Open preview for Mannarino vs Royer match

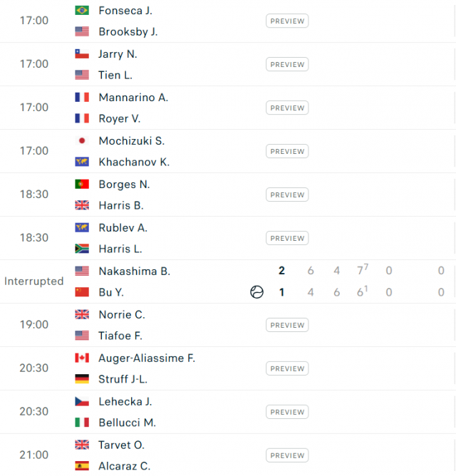(x=287, y=108)
